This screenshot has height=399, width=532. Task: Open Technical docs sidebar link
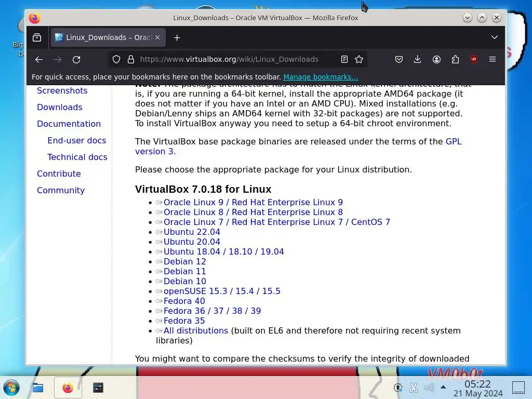pos(77,157)
